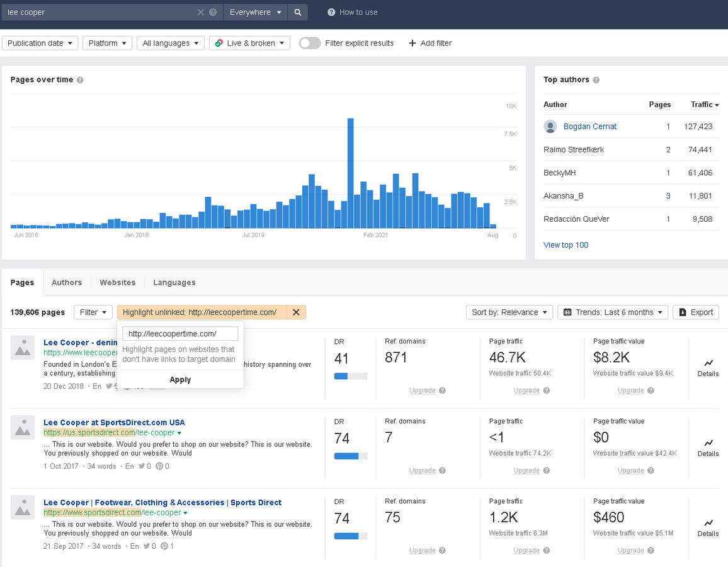This screenshot has width=728, height=567.
Task: Show help for Pages over time
Action: [x=80, y=80]
